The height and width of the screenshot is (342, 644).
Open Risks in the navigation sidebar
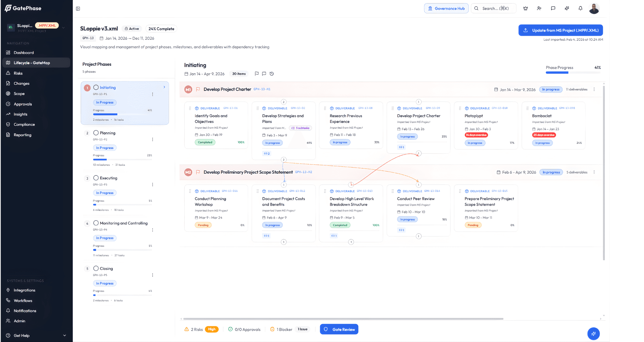pos(18,73)
